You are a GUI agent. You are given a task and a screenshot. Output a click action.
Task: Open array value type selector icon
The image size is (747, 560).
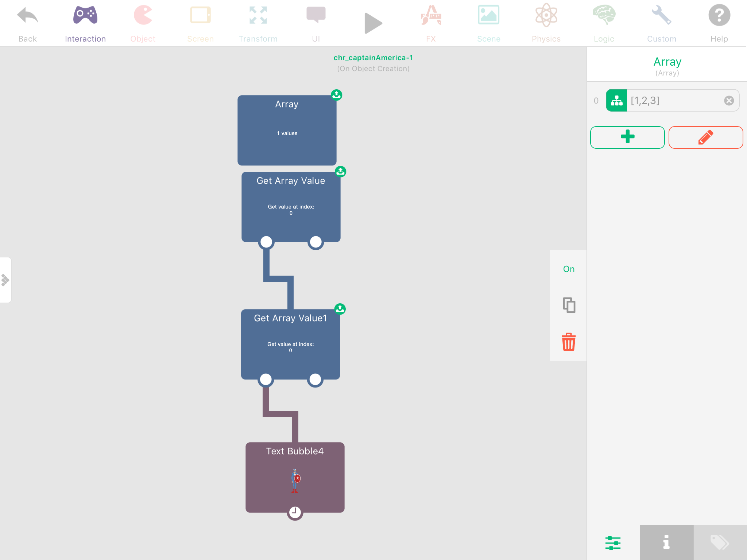(x=616, y=101)
